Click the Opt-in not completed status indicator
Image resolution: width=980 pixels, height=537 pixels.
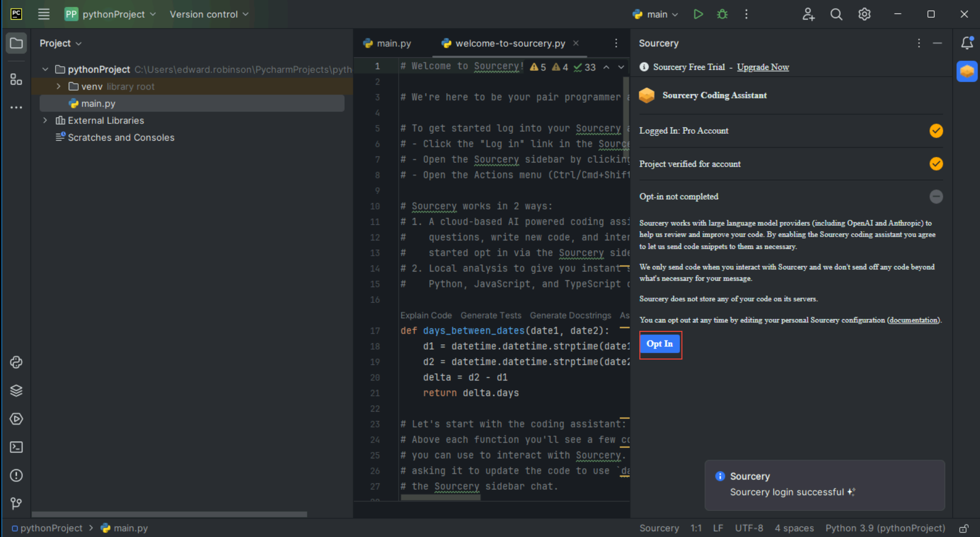pos(936,197)
